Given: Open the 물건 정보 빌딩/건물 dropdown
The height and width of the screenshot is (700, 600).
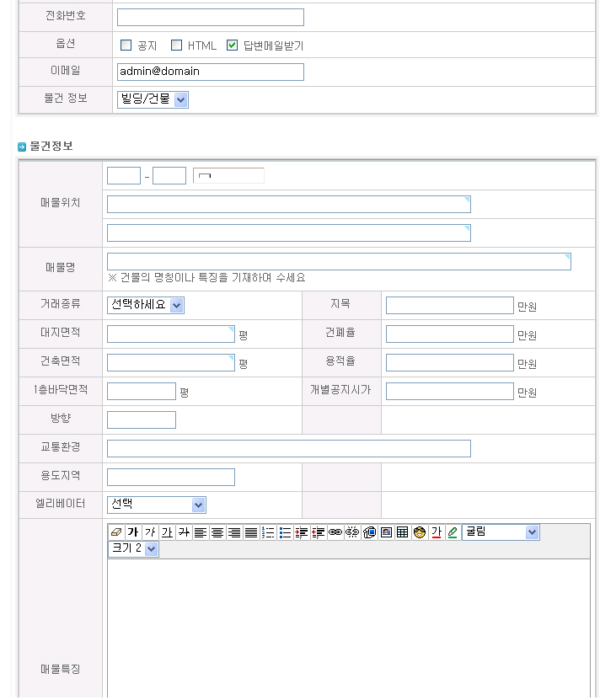Looking at the screenshot, I should coord(153,100).
